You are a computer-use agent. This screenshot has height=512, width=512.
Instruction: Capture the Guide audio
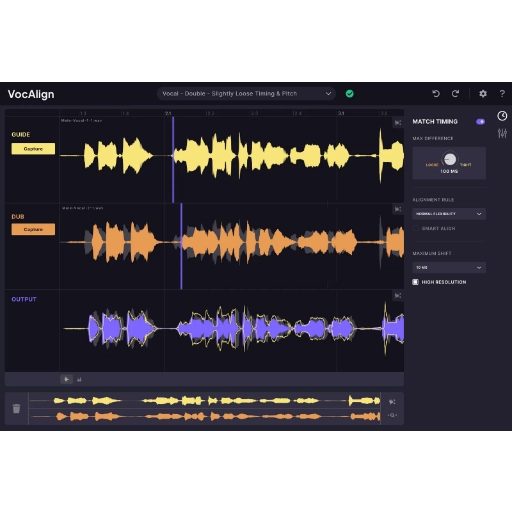(x=33, y=149)
